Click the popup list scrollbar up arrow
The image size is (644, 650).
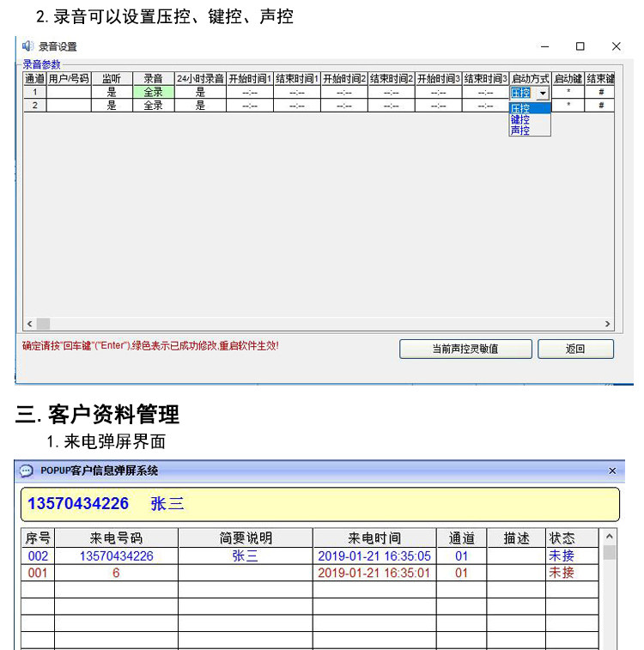pyautogui.click(x=609, y=537)
